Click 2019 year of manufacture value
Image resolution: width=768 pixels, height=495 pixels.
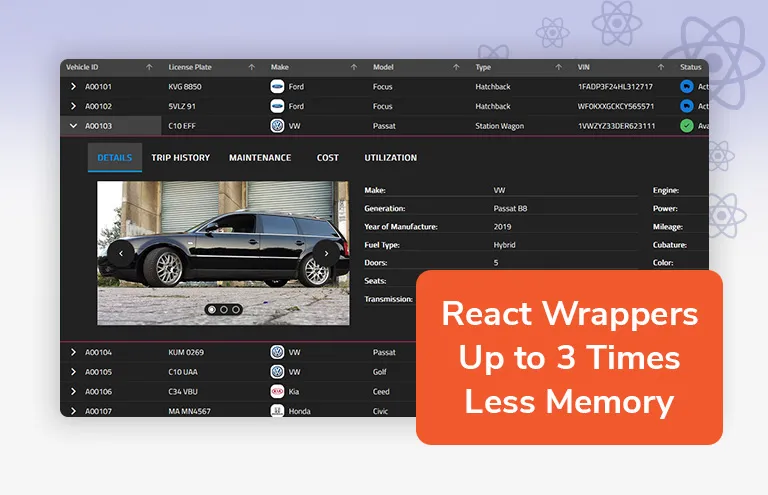click(502, 227)
